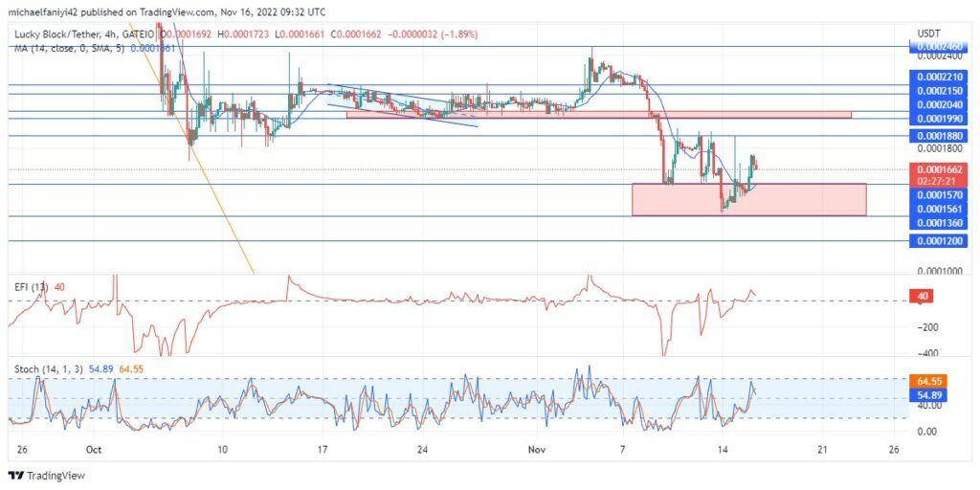Click the 21 date on the time axis
Viewport: 980px width, 490px height.
point(822,450)
